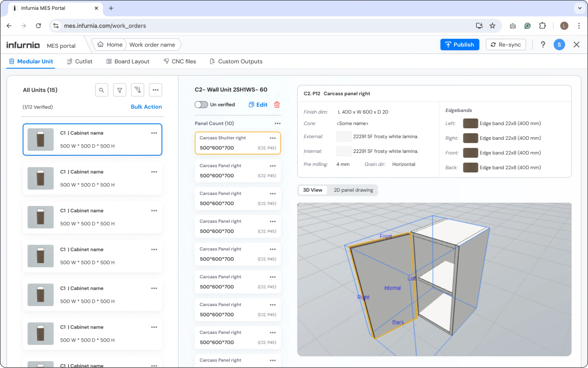Image resolution: width=588 pixels, height=368 pixels.
Task: Select the 3D View tab
Action: pos(313,190)
